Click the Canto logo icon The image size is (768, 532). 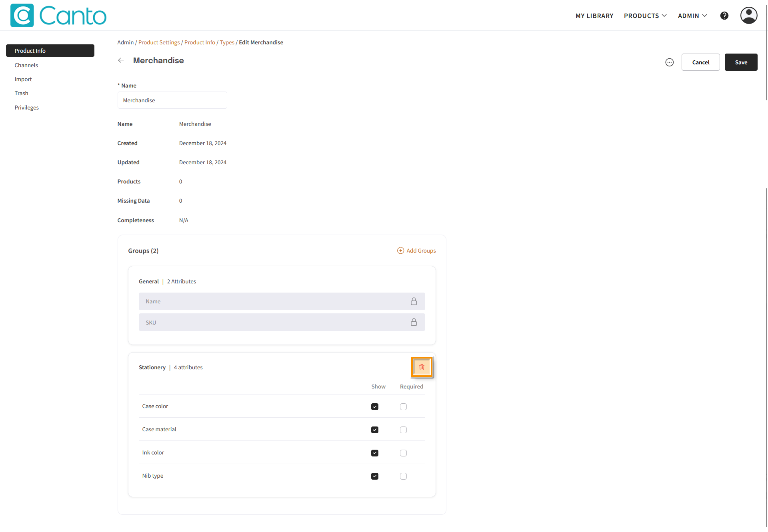(x=22, y=16)
